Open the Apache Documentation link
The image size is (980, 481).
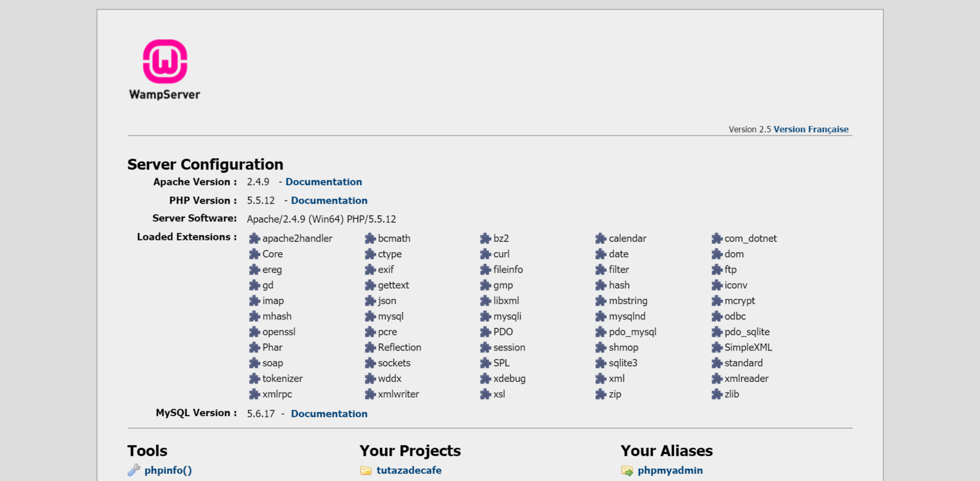(323, 182)
